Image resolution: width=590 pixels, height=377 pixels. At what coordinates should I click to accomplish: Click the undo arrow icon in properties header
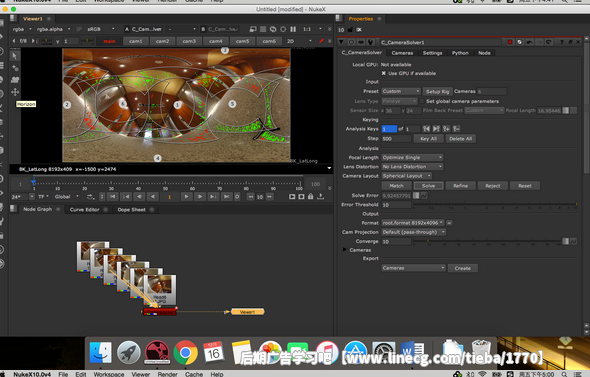pos(529,42)
